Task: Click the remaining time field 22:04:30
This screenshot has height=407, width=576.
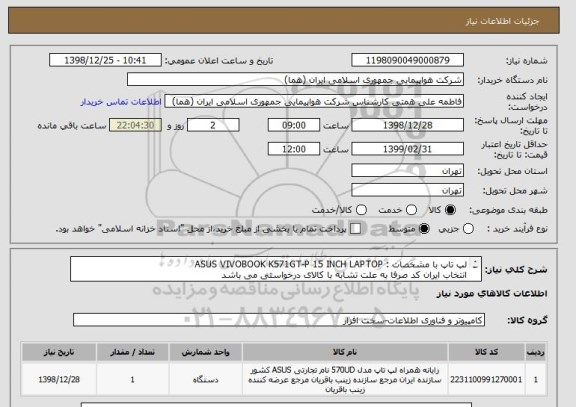Action: (135, 125)
